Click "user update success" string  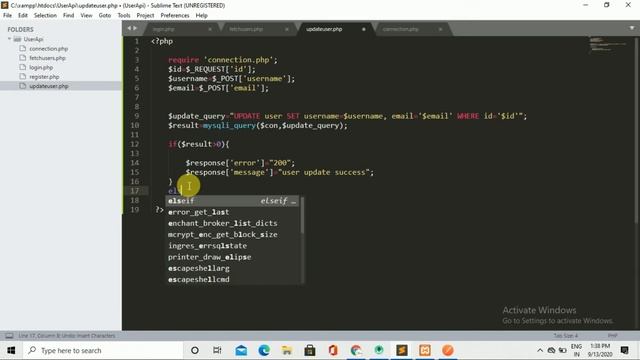click(324, 172)
